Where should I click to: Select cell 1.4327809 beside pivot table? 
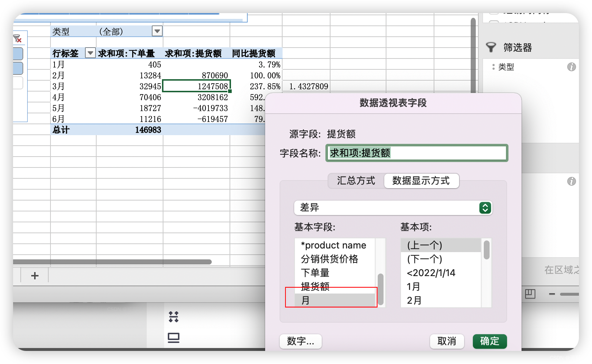(x=306, y=86)
